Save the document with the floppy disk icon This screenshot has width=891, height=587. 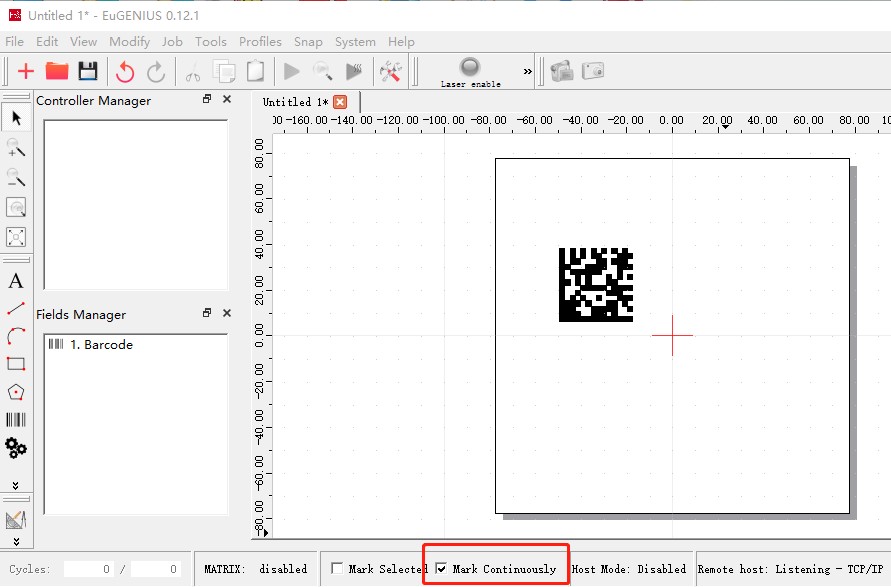[x=88, y=71]
